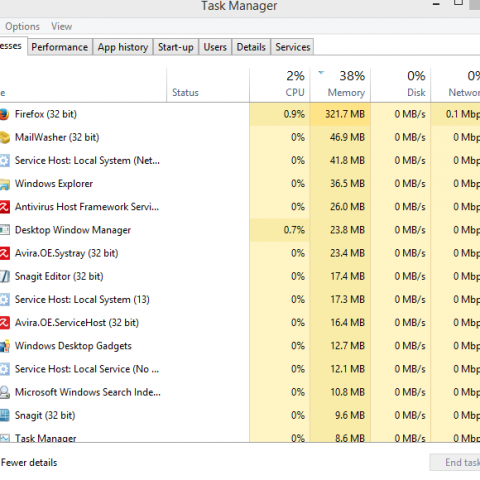
Task: Select the Snagit (32 bit) process
Action: (x=240, y=415)
